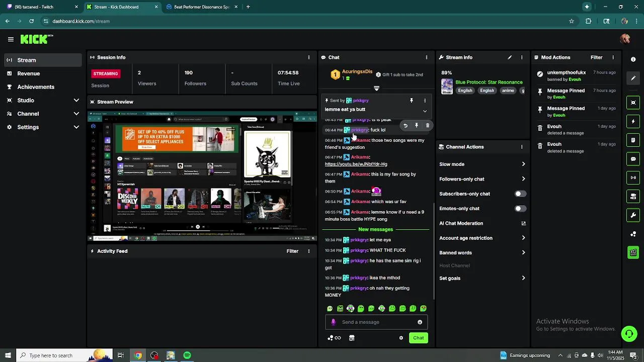
Task: Open chat settings gear icon
Action: tap(401, 338)
